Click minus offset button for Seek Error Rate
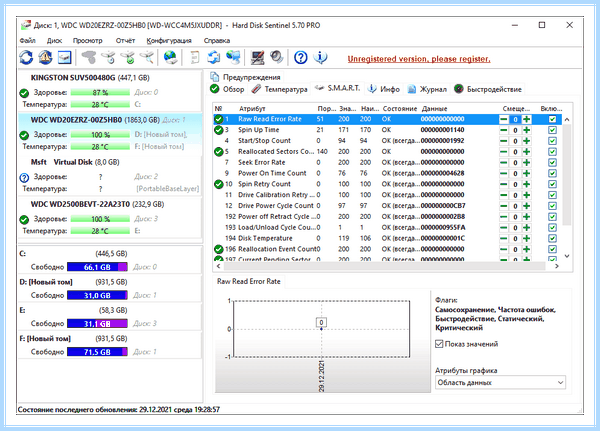 pos(504,163)
